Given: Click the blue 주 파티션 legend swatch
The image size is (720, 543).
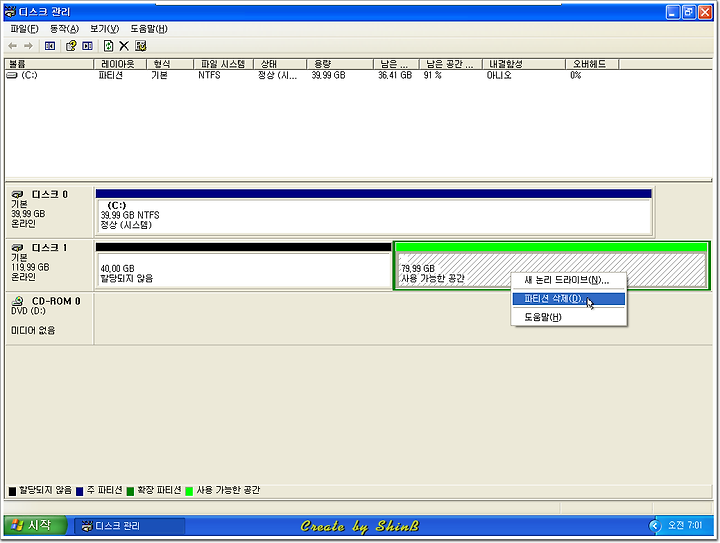Looking at the screenshot, I should pos(79,491).
